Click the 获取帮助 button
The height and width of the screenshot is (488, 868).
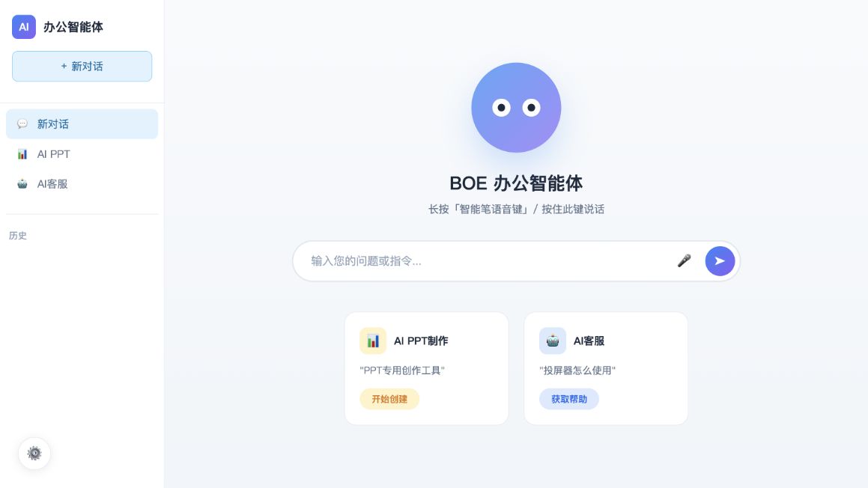point(569,399)
